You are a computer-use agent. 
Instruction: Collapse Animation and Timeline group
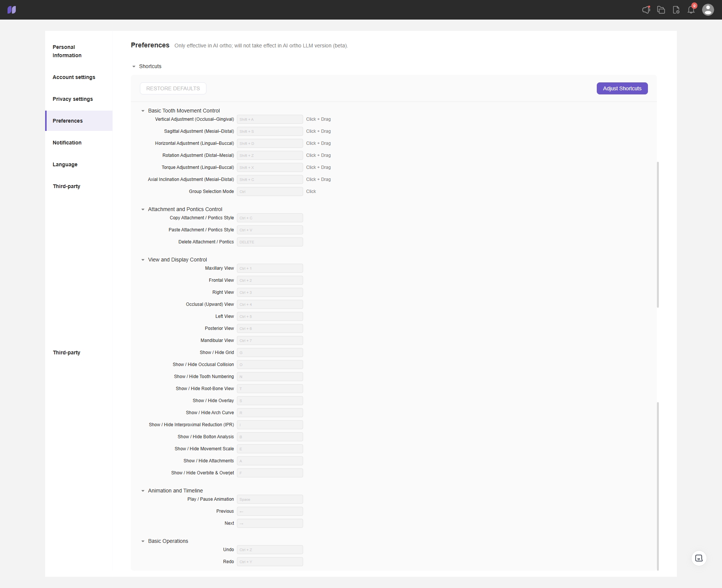143,491
